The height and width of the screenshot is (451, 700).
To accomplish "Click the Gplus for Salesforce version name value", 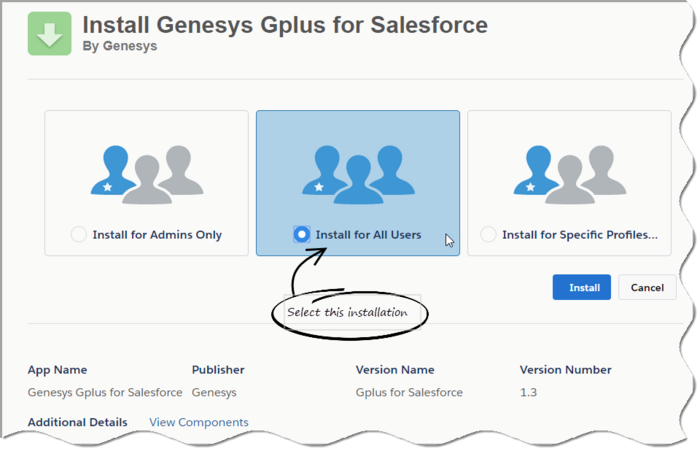I will pos(409,392).
